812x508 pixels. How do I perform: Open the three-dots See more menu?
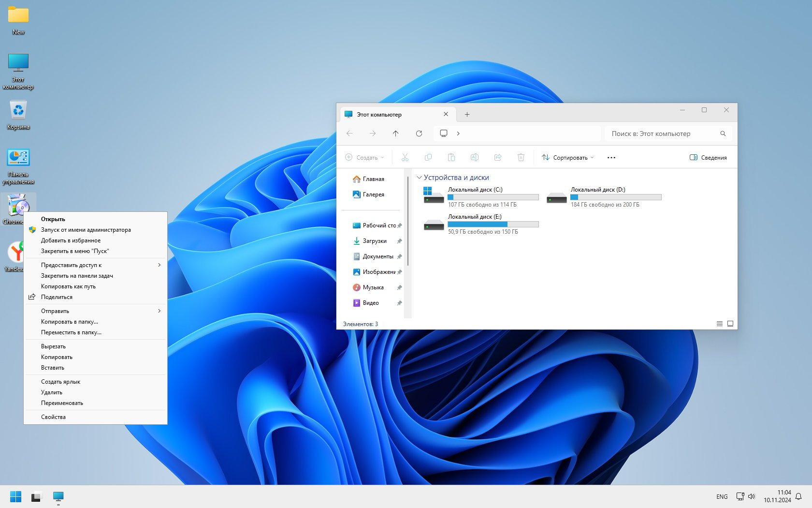pos(611,157)
